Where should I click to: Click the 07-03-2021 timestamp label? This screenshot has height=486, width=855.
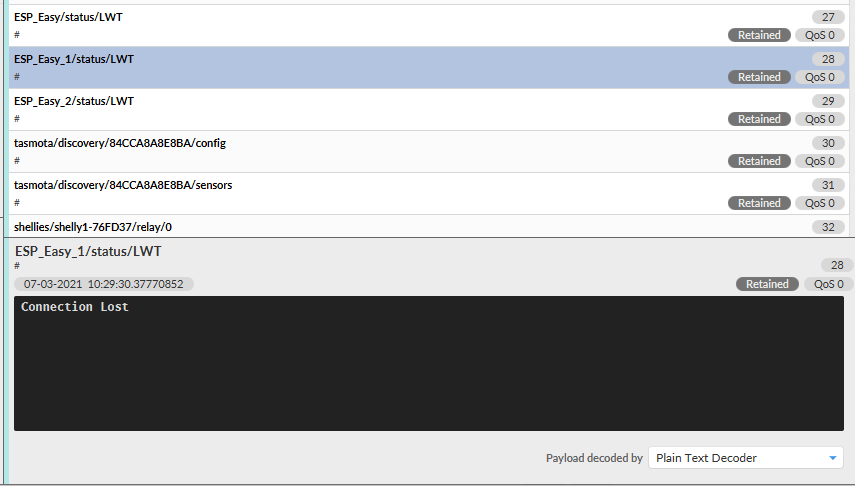(104, 284)
